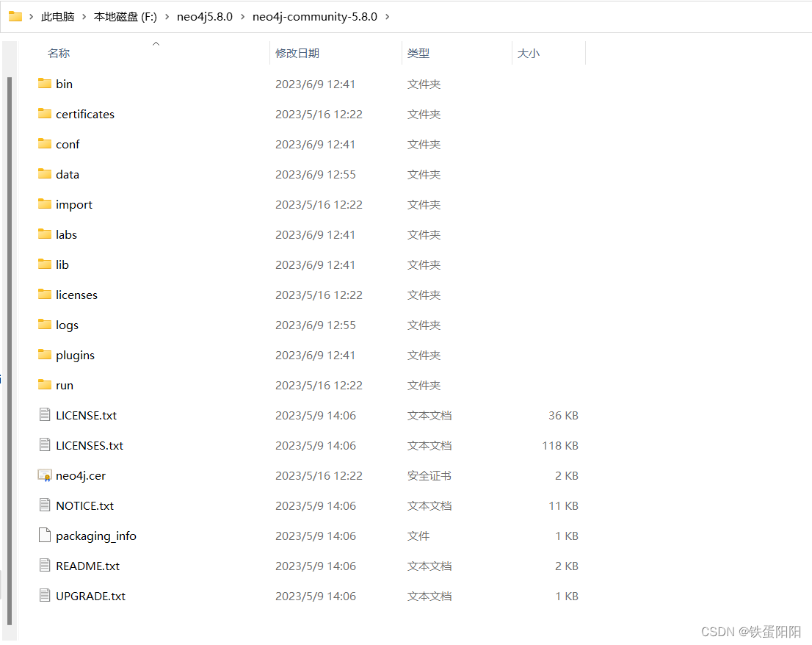The image size is (812, 645).
Task: Click the LICENSES.txt document icon
Action: tap(45, 444)
